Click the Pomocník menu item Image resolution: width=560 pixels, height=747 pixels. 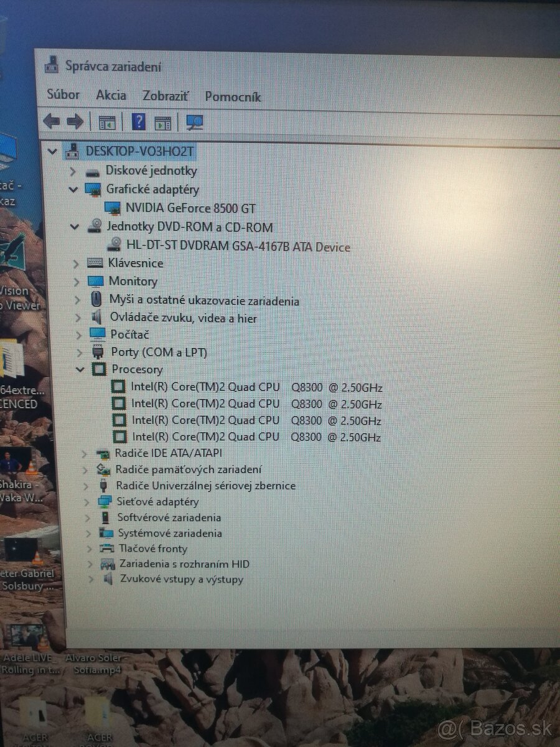pos(232,96)
